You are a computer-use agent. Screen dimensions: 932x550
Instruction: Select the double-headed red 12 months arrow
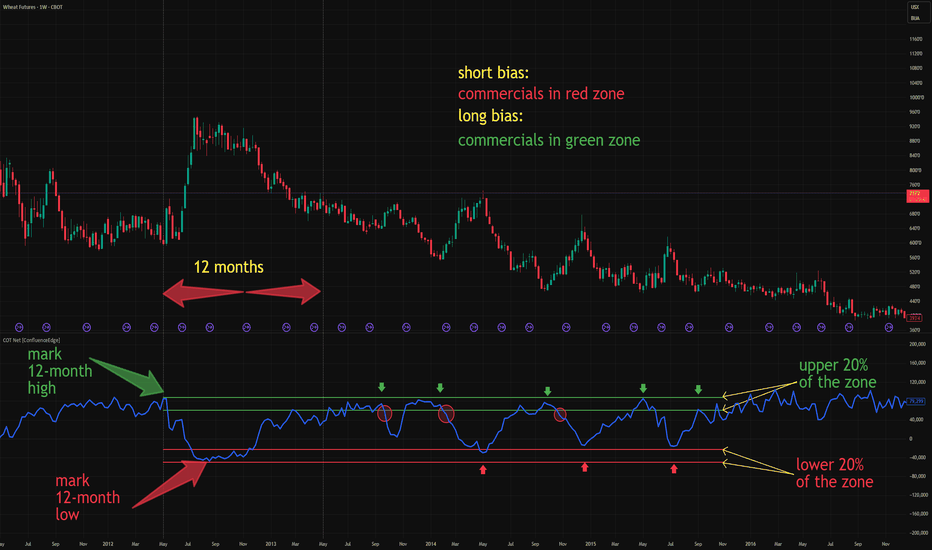coord(242,292)
